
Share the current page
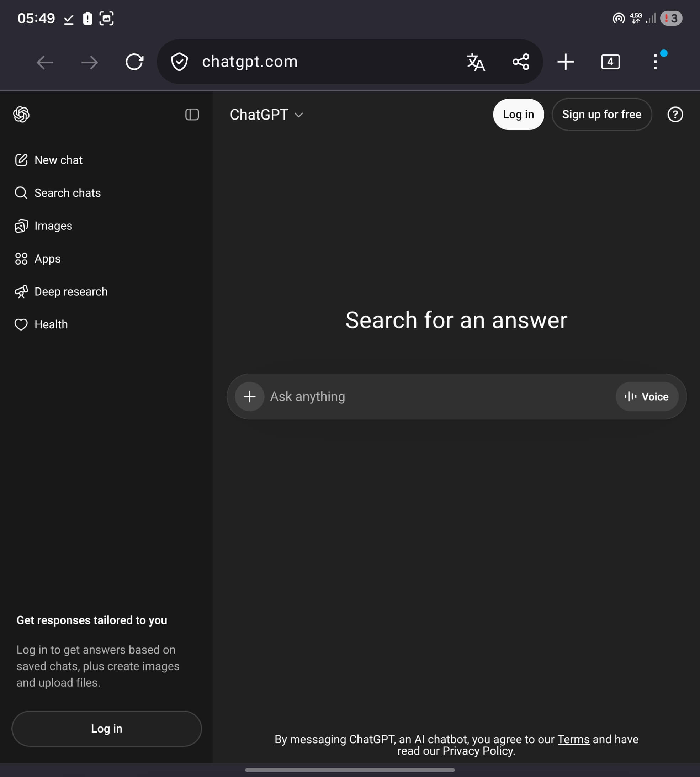[521, 62]
